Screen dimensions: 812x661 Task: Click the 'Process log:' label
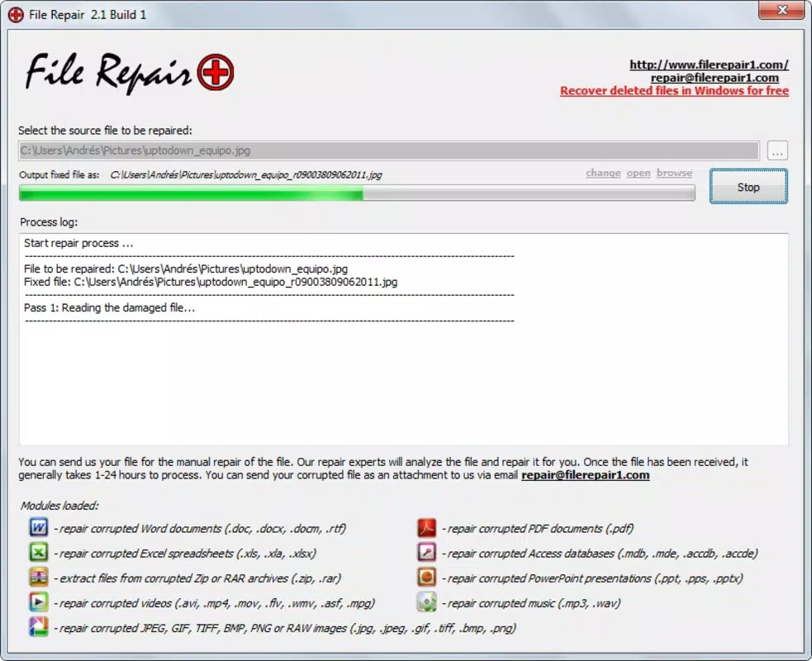click(49, 222)
